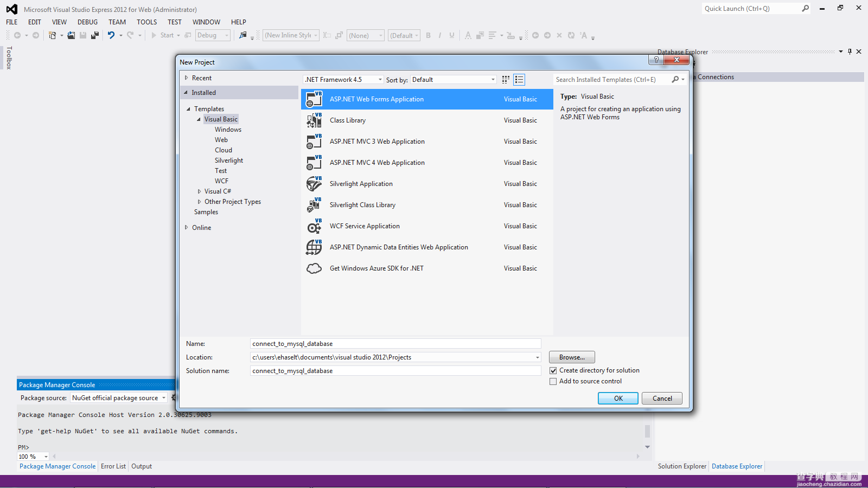The height and width of the screenshot is (488, 868).
Task: Click Undo toolbar icon
Action: pyautogui.click(x=111, y=35)
